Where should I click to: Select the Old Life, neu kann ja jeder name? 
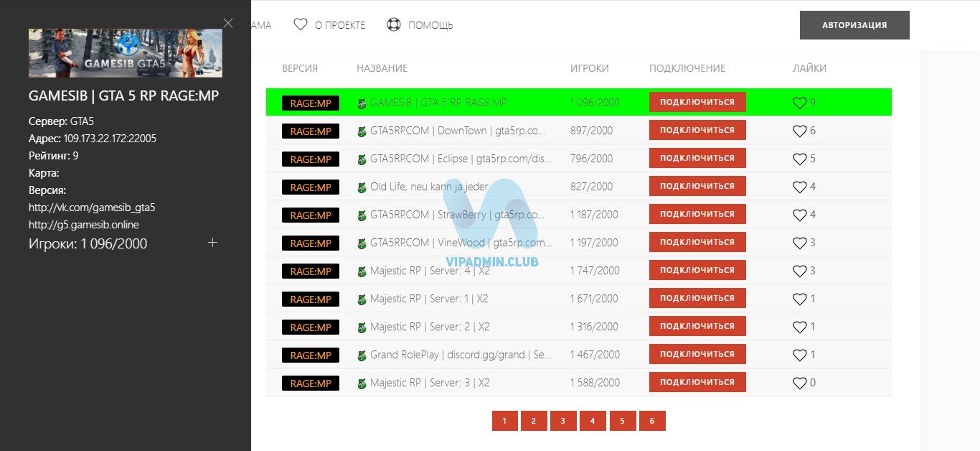click(x=429, y=187)
